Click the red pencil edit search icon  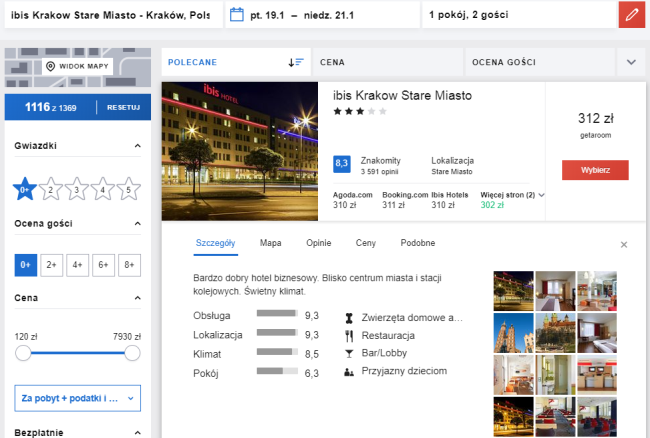pyautogui.click(x=631, y=15)
